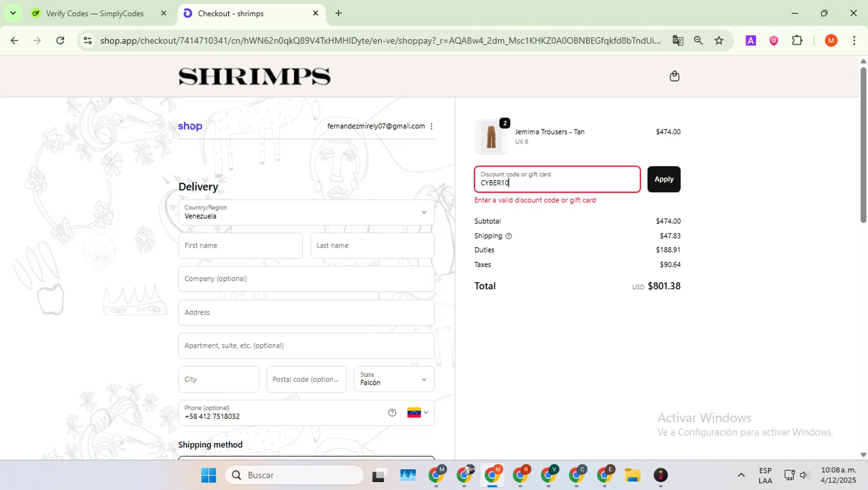Click the Last name field
This screenshot has width=868, height=490.
(x=372, y=245)
